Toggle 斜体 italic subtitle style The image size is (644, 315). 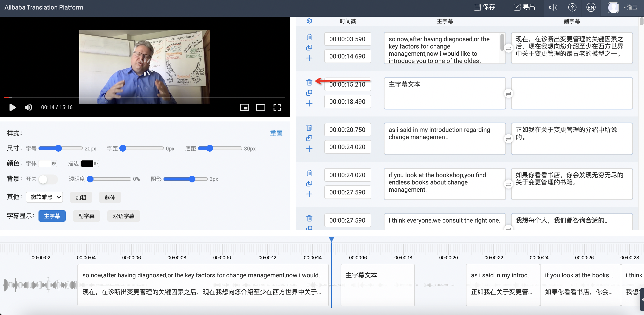click(110, 197)
